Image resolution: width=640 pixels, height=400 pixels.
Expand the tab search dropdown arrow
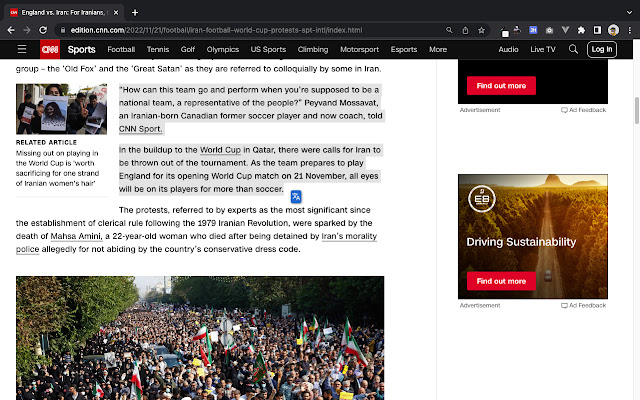coord(629,13)
